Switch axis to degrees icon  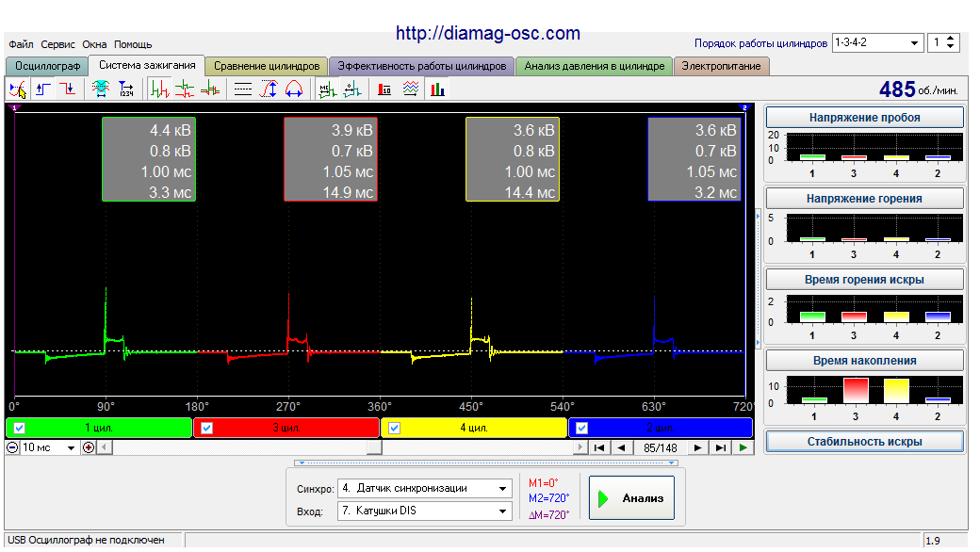pyautogui.click(x=351, y=89)
